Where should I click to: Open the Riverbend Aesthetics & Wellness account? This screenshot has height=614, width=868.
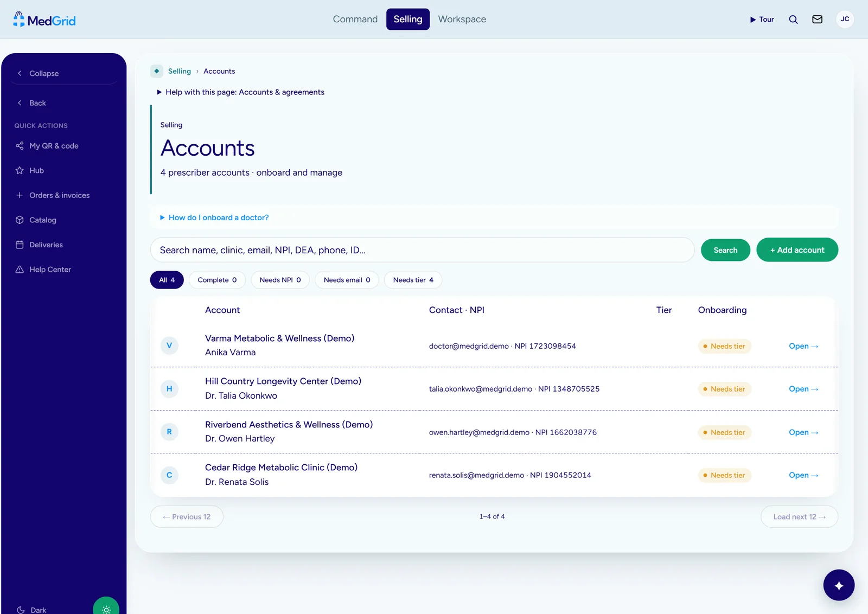pos(803,432)
